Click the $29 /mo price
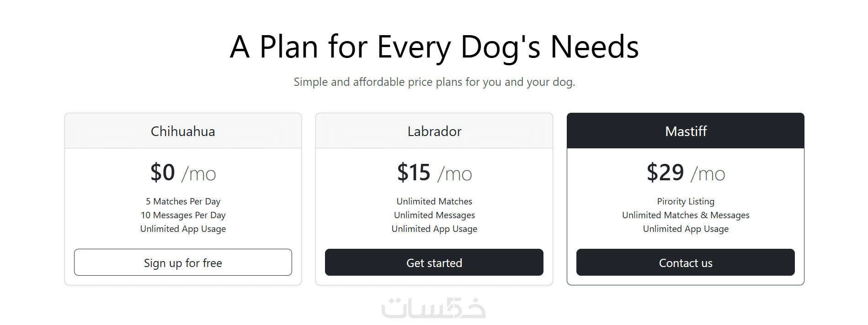This screenshot has height=325, width=868. [685, 173]
